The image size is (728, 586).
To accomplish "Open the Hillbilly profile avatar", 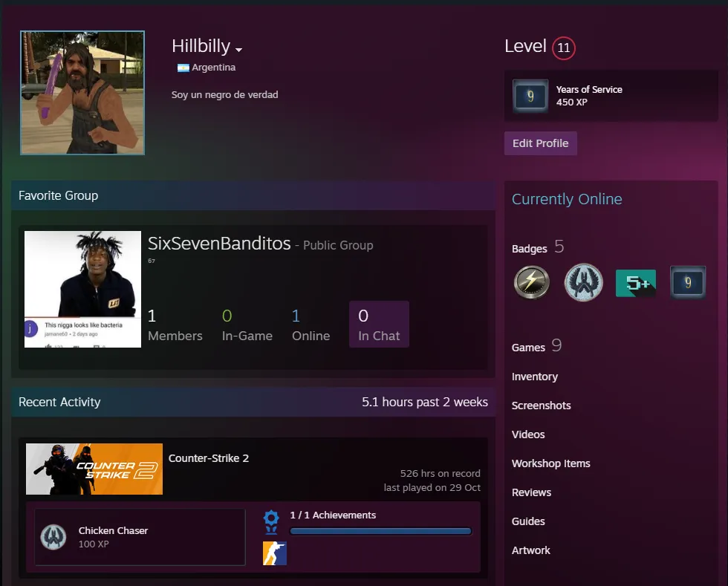I will (82, 93).
